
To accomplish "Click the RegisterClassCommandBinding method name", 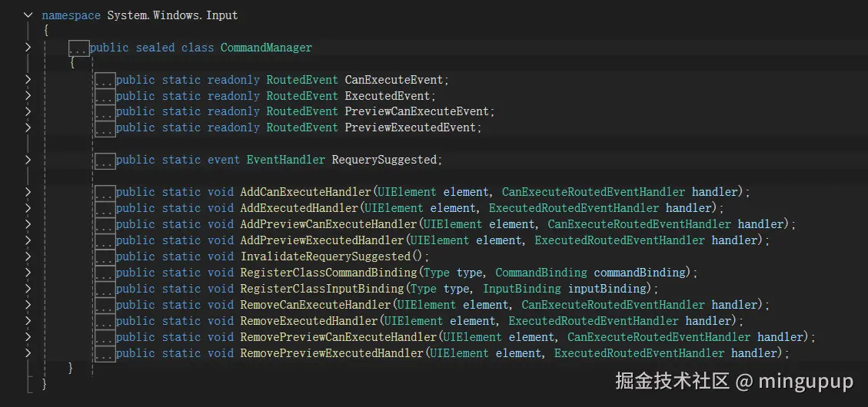I will coord(328,273).
